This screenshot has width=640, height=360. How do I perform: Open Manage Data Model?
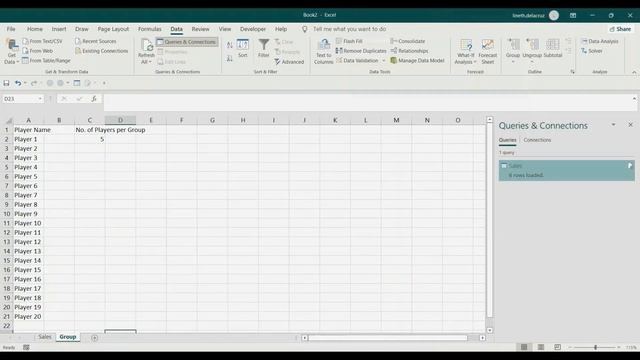click(417, 60)
